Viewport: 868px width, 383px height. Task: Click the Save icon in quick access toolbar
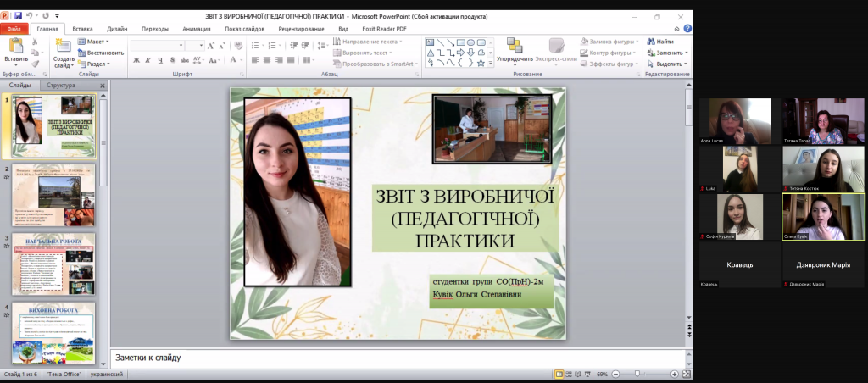(18, 16)
